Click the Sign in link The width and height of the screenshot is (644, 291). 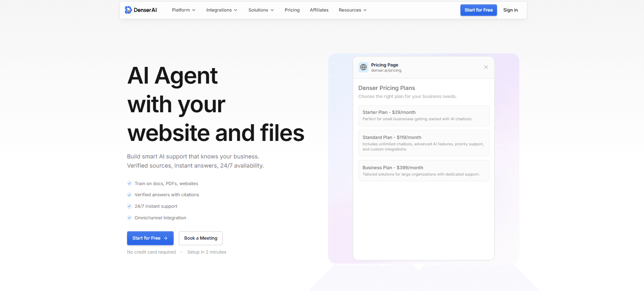coord(510,10)
